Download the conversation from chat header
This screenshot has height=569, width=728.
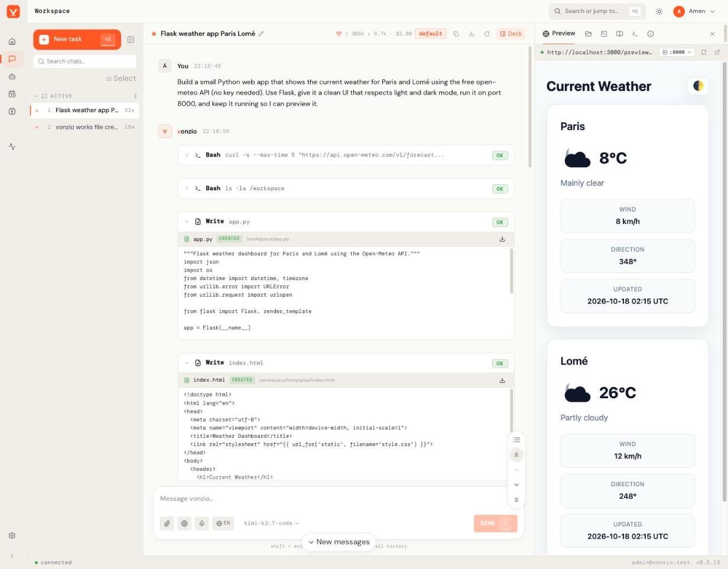471,34
